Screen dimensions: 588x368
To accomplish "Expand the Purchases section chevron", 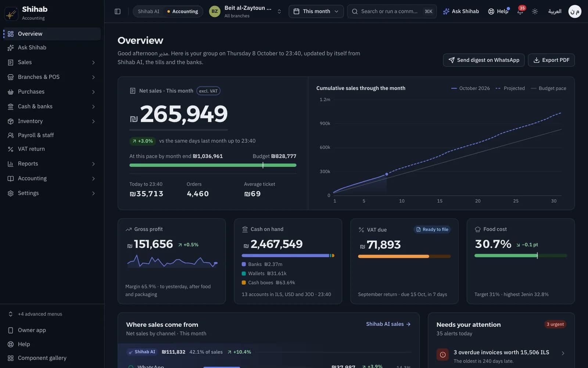I will click(93, 92).
